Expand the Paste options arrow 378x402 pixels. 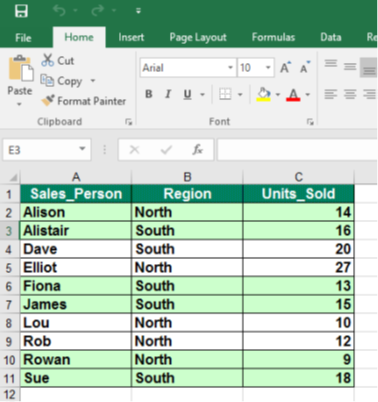[x=19, y=104]
